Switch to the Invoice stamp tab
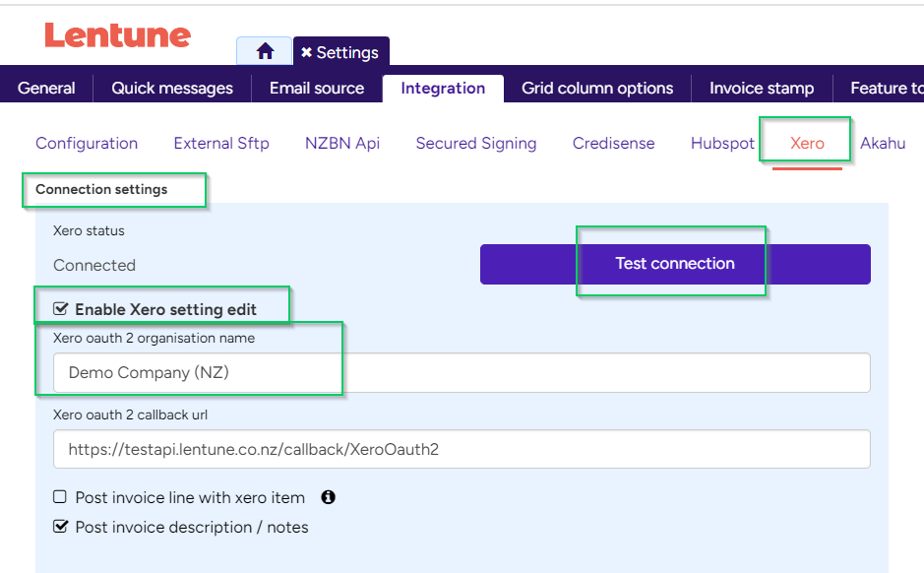Image resolution: width=924 pixels, height=573 pixels. 762,88
